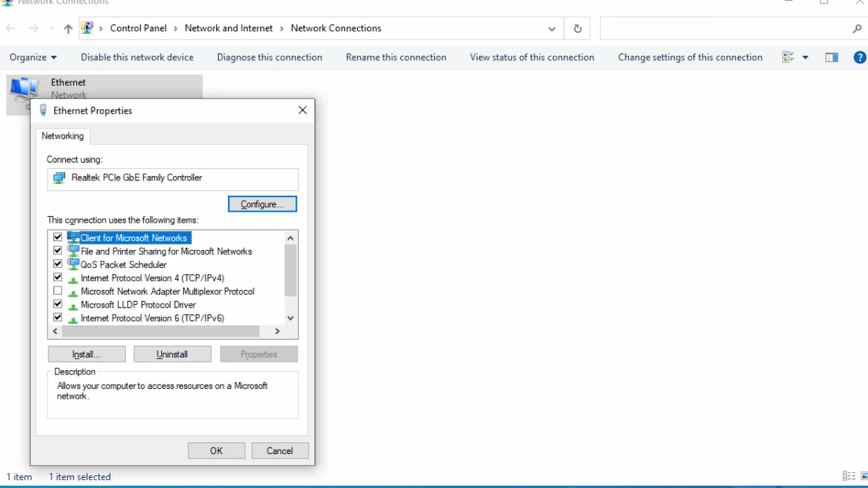Click Diagnose this connection
The image size is (868, 488).
click(270, 57)
